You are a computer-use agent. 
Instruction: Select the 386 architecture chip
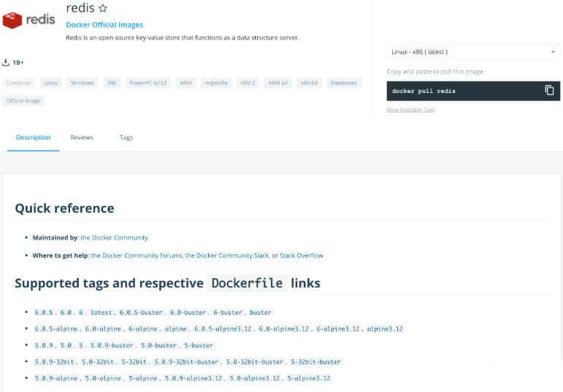pos(112,83)
